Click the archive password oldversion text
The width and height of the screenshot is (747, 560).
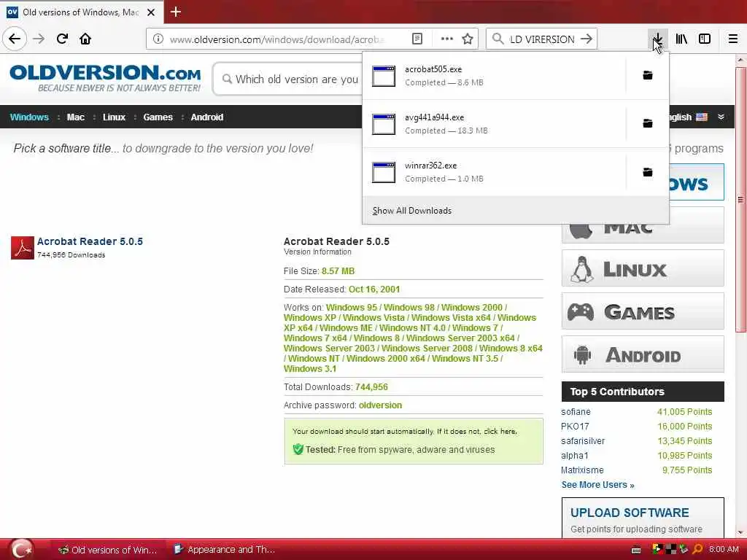coord(380,405)
